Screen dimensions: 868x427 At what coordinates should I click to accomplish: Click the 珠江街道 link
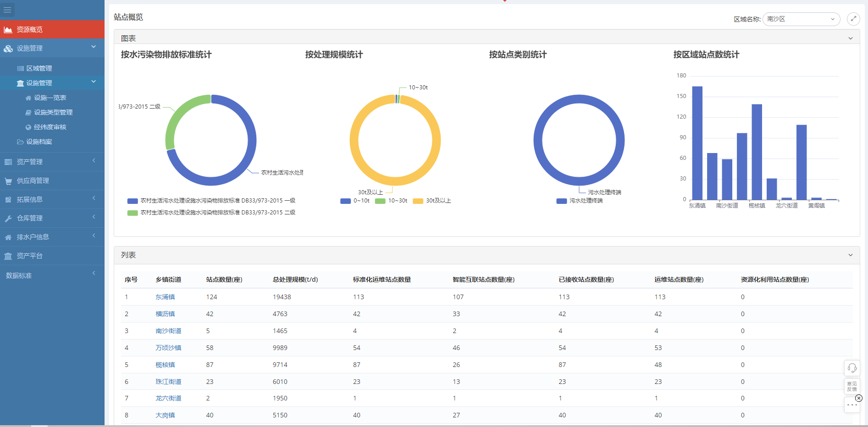tap(168, 382)
